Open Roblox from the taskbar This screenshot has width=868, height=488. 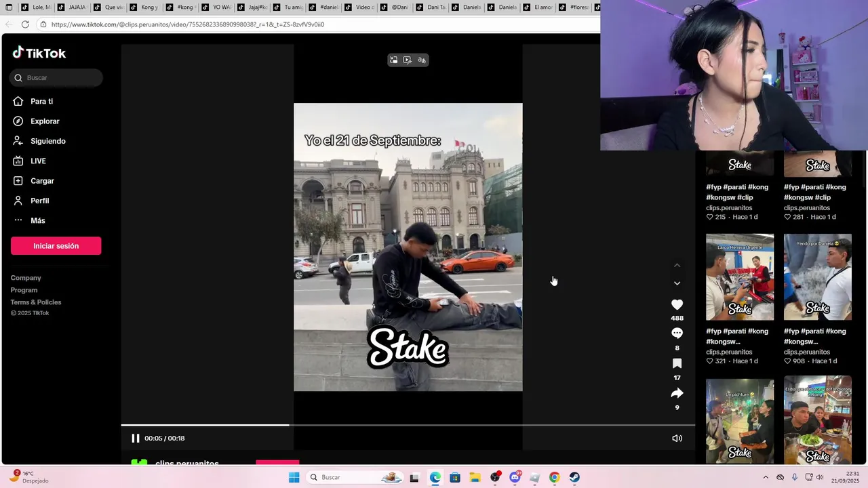[534, 478]
